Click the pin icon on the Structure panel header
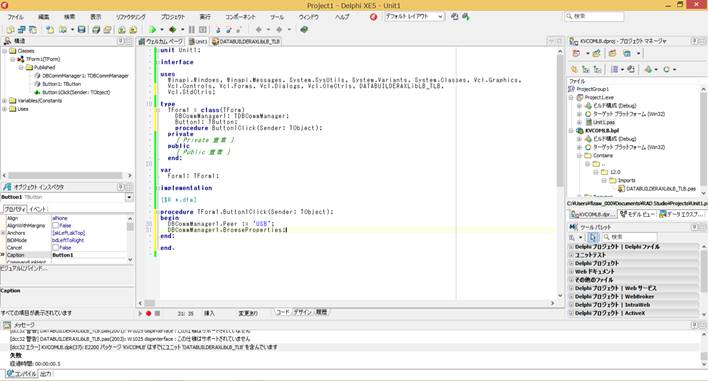 coord(121,41)
